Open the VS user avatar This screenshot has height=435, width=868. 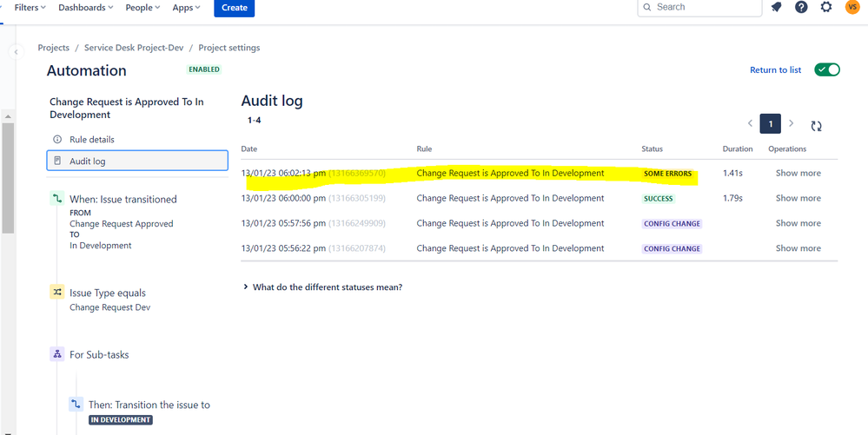click(852, 7)
